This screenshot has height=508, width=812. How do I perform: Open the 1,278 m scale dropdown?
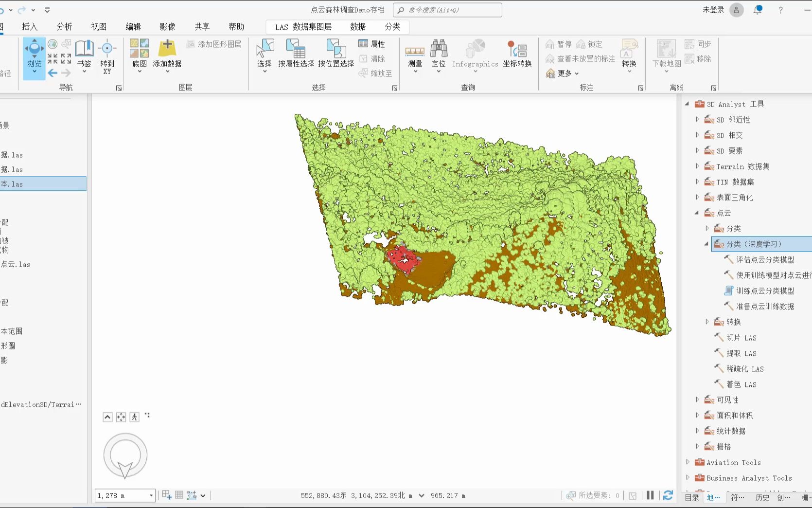click(151, 496)
